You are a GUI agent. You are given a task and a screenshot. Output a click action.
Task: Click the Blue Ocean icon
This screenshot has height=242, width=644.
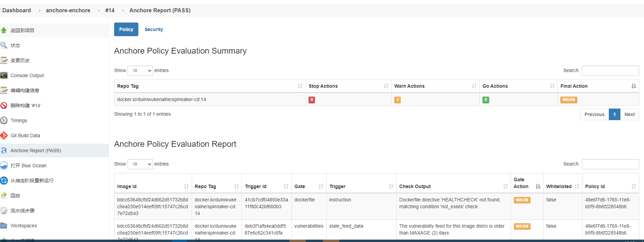(4, 166)
